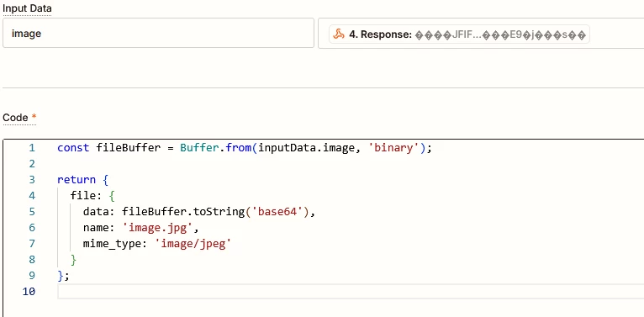Select the '4. Response' mapped data pill

[x=459, y=34]
